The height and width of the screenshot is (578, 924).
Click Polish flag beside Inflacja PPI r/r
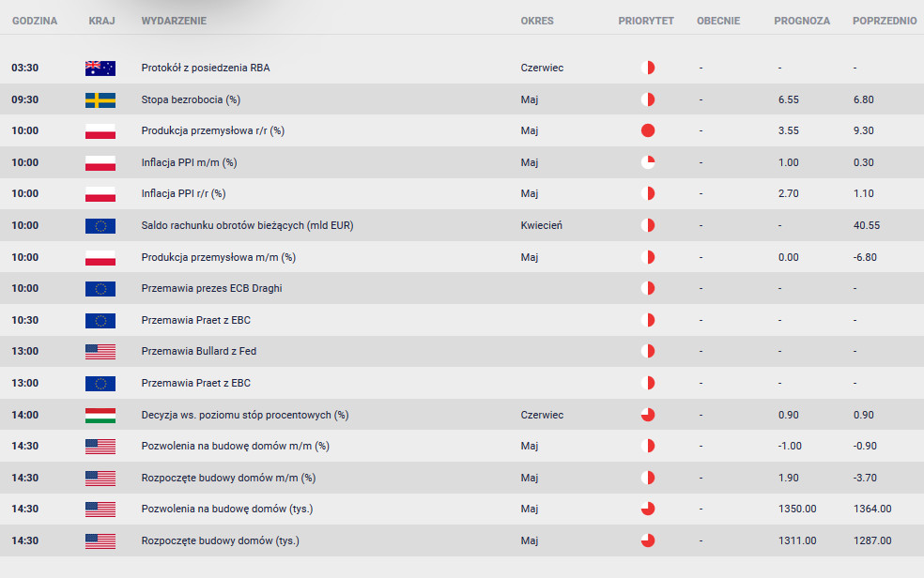100,194
